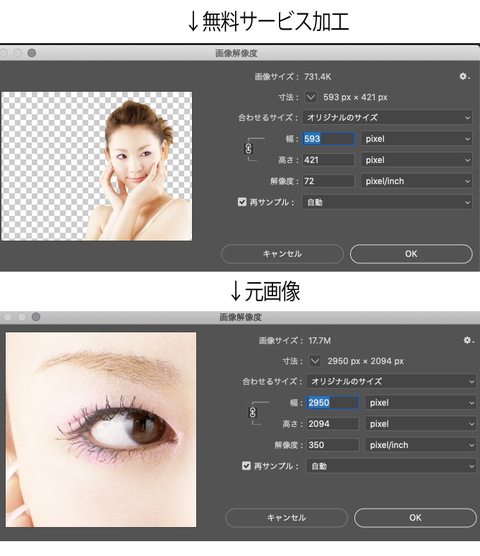Open gear settings menu in upper dialog
The height and width of the screenshot is (556, 480).
[464, 76]
